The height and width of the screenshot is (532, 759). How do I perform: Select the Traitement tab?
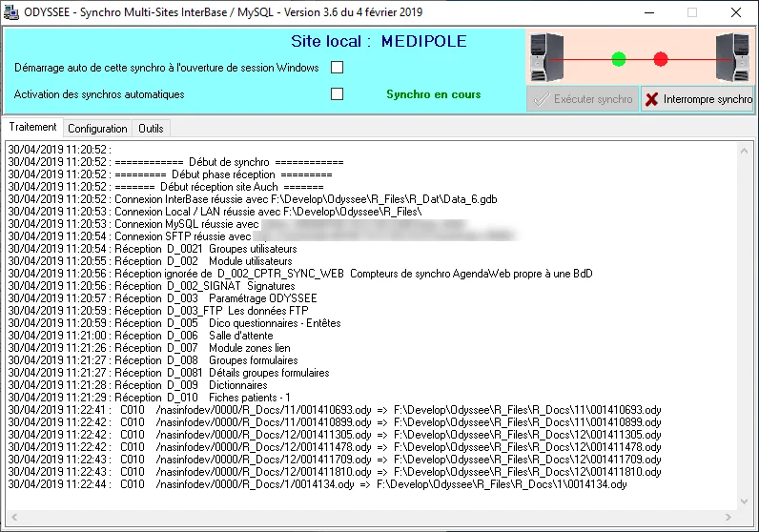pyautogui.click(x=32, y=127)
